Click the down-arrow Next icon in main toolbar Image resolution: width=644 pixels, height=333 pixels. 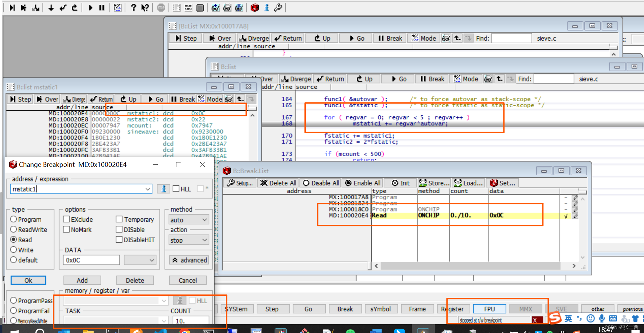coord(51,7)
